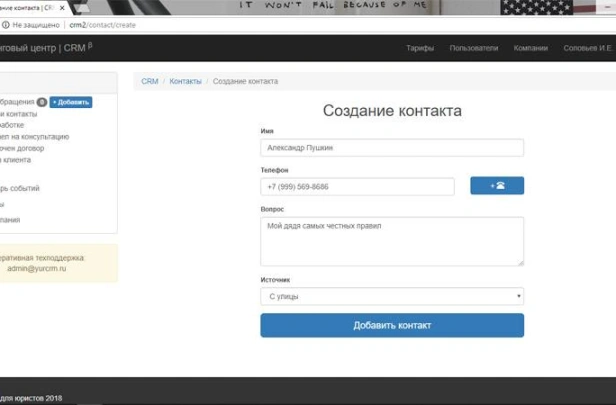Screen dimensions: 616x405
Task: Click the blue Добавить button in sidebar
Action: tap(71, 102)
